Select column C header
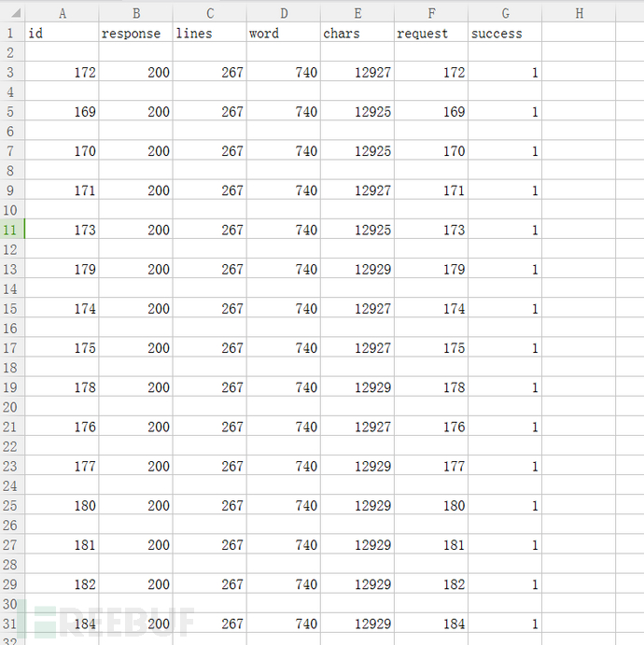 pos(210,13)
